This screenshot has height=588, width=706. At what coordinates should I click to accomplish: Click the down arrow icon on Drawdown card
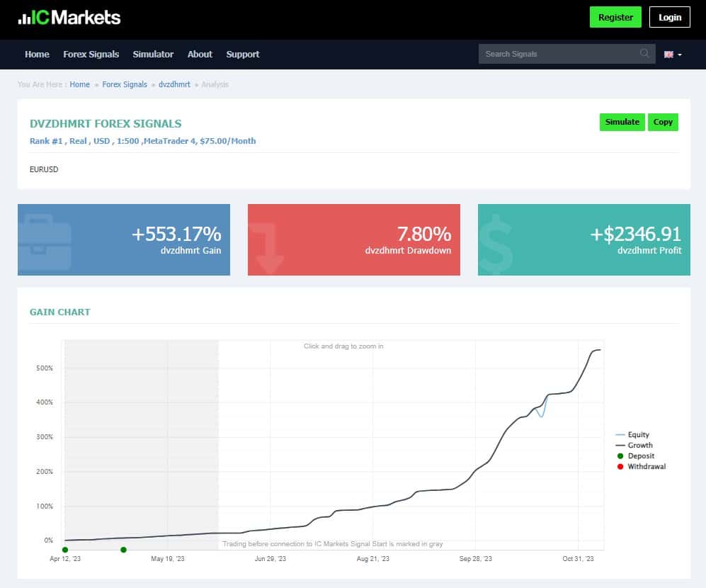pyautogui.click(x=267, y=247)
